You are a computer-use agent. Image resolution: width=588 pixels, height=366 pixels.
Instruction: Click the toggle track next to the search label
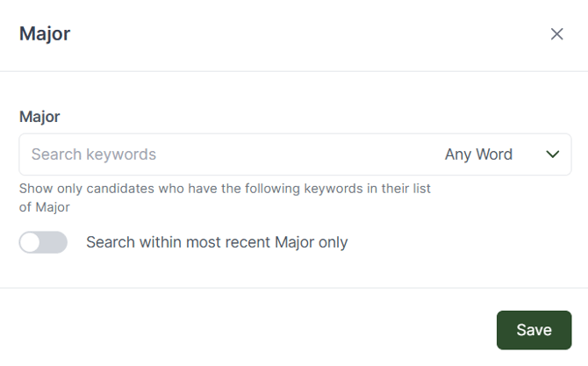[x=53, y=242]
